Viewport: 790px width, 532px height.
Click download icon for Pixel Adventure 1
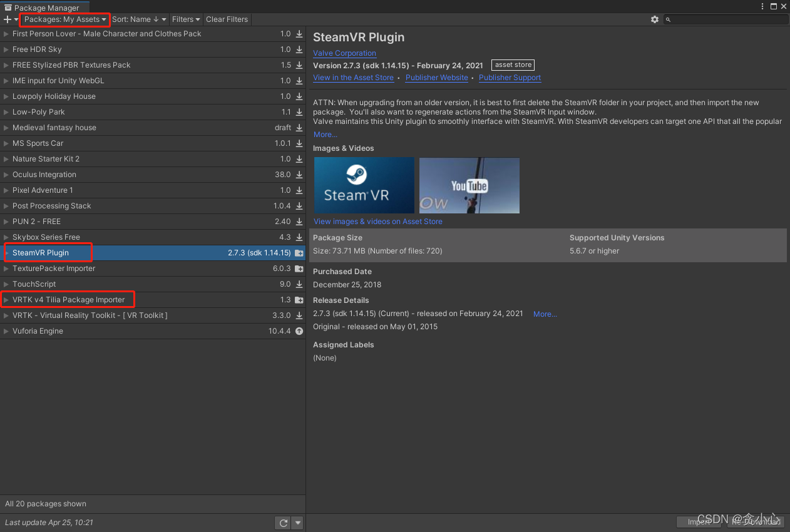click(299, 190)
